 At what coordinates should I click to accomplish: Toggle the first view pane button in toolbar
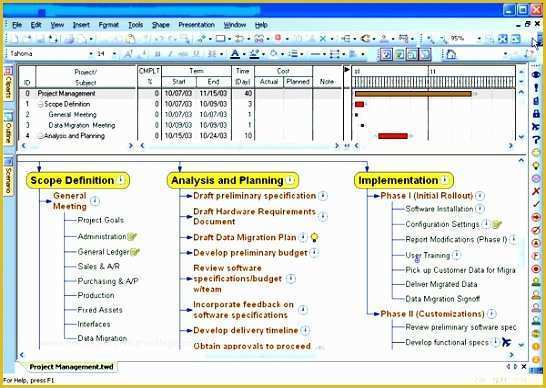tap(386, 54)
